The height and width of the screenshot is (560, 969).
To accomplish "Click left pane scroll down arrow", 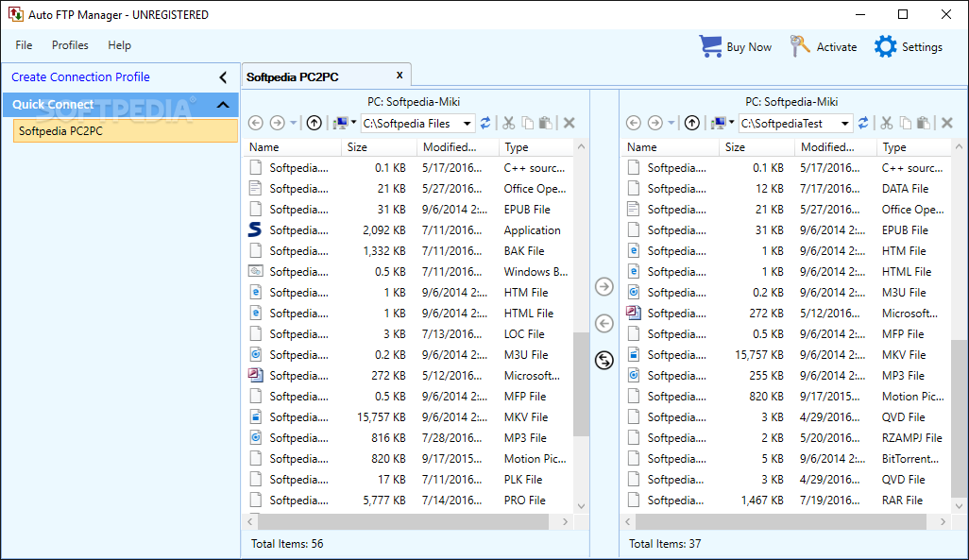I will (x=581, y=505).
